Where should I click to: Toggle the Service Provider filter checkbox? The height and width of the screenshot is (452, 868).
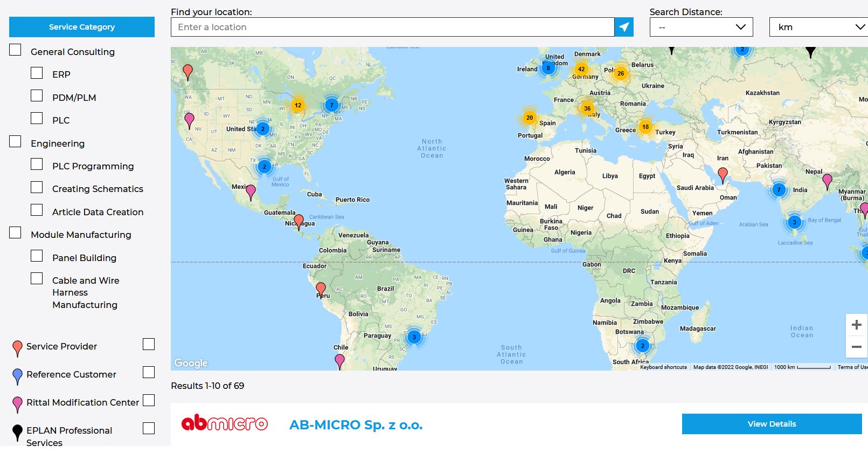149,345
